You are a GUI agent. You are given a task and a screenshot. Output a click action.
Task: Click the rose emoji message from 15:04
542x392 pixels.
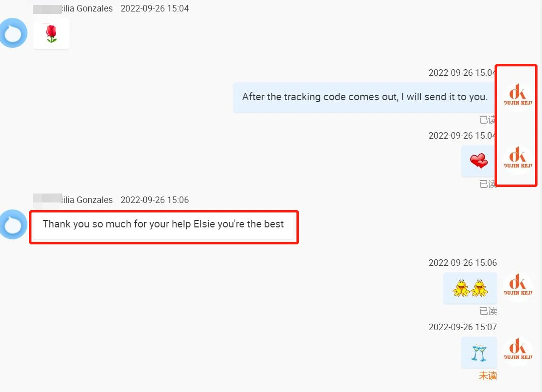coord(51,33)
